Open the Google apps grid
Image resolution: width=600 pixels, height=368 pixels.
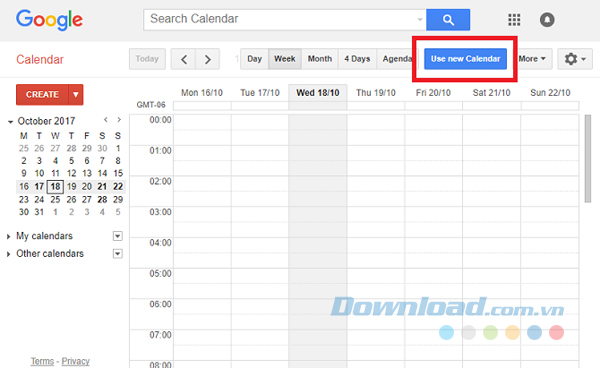(514, 20)
